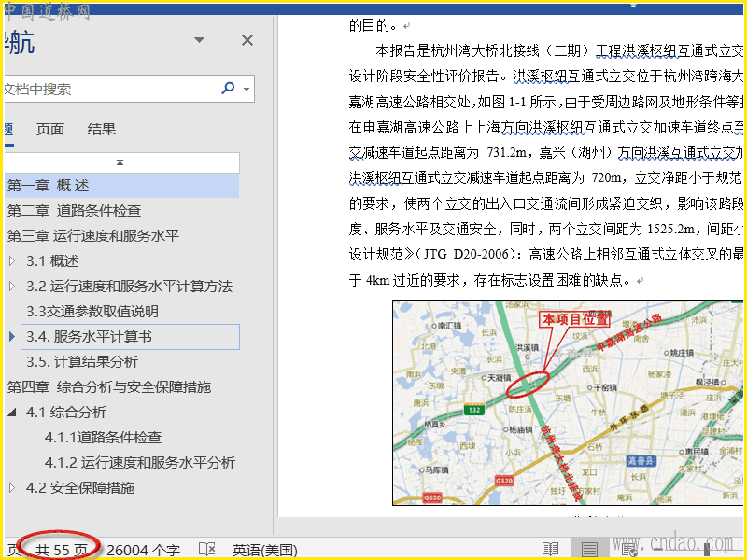Collapse the 4.1 综合分析 heading

pyautogui.click(x=12, y=413)
